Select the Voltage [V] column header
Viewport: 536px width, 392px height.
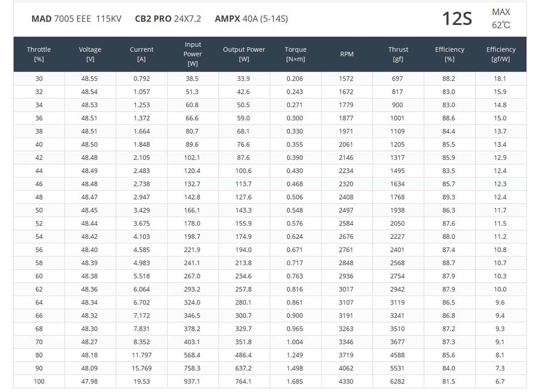pyautogui.click(x=90, y=54)
